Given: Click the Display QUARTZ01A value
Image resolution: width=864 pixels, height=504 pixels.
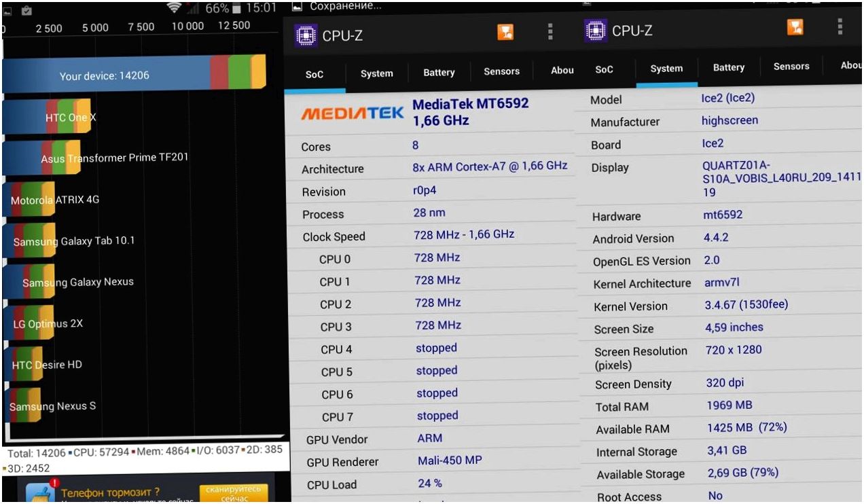Looking at the screenshot, I should [x=782, y=179].
